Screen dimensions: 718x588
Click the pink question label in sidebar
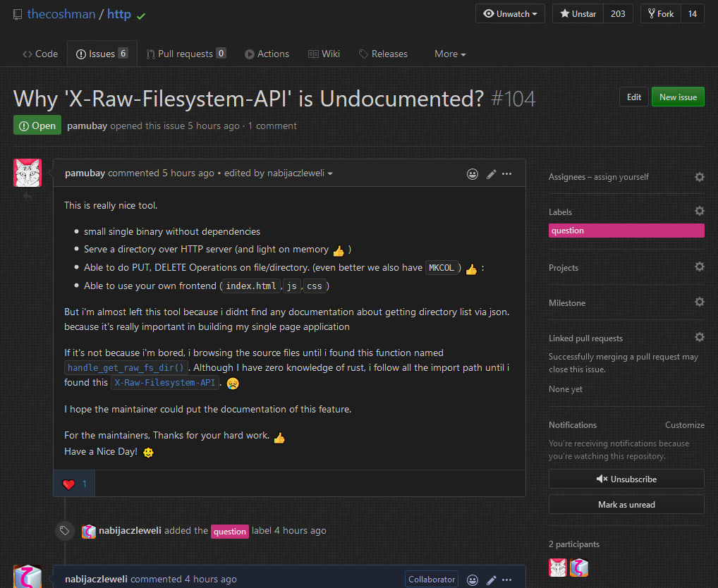(626, 231)
